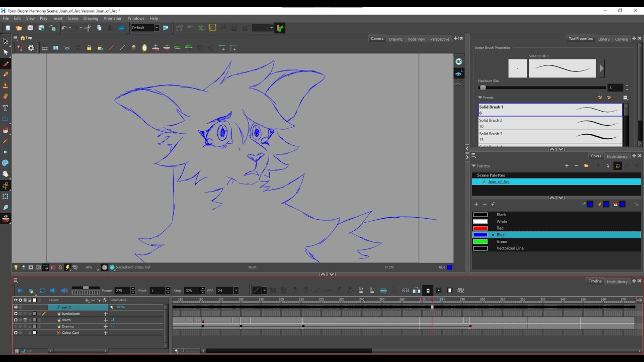
Task: Expand the sketch layer plus sign
Action: (106, 320)
